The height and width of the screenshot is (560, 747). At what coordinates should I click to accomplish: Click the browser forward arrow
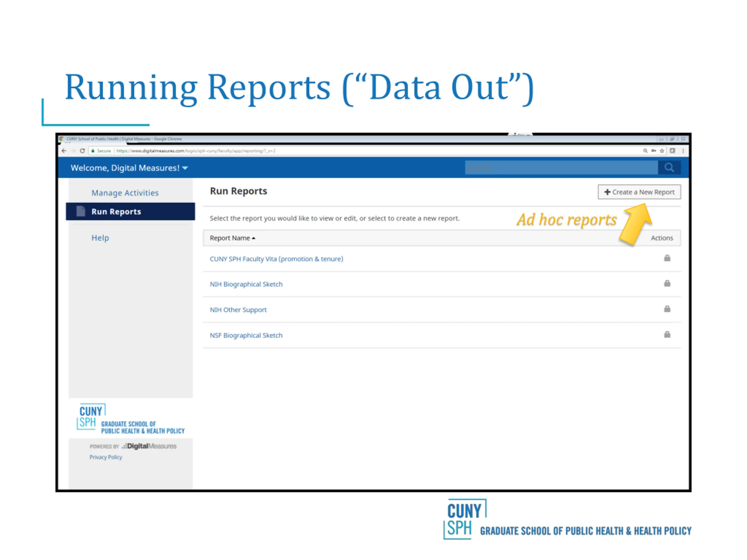click(x=73, y=151)
